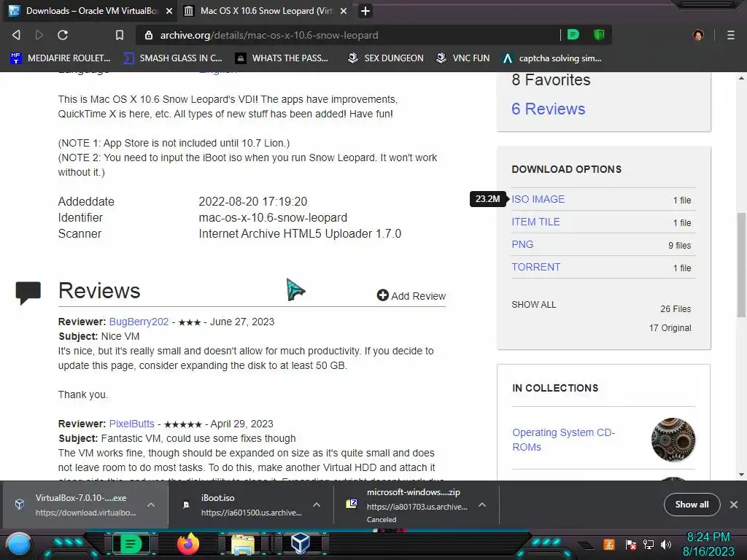Click the identifier 'mac-os-x-10.6-snow-leopard' value
Viewport: 747px width, 560px height.
pos(273,217)
